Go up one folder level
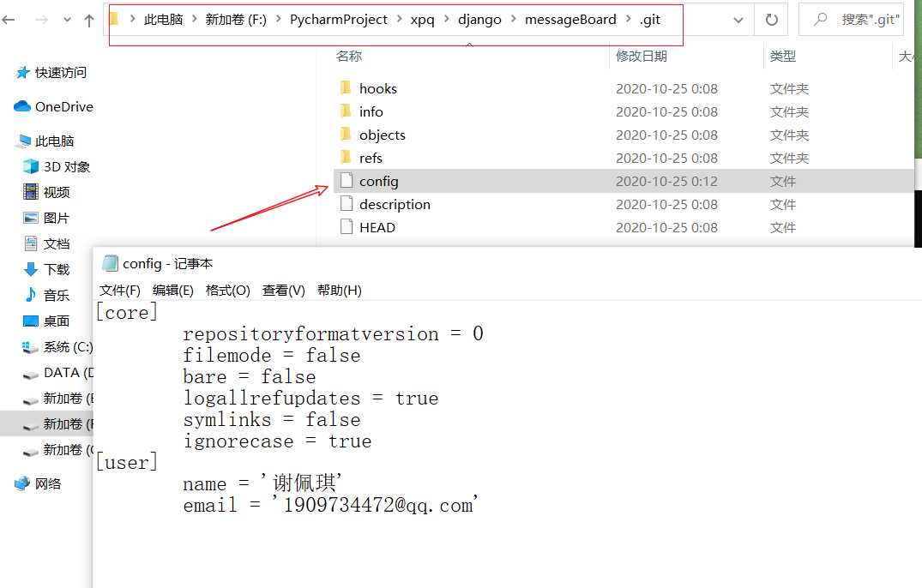922x588 pixels. (89, 21)
